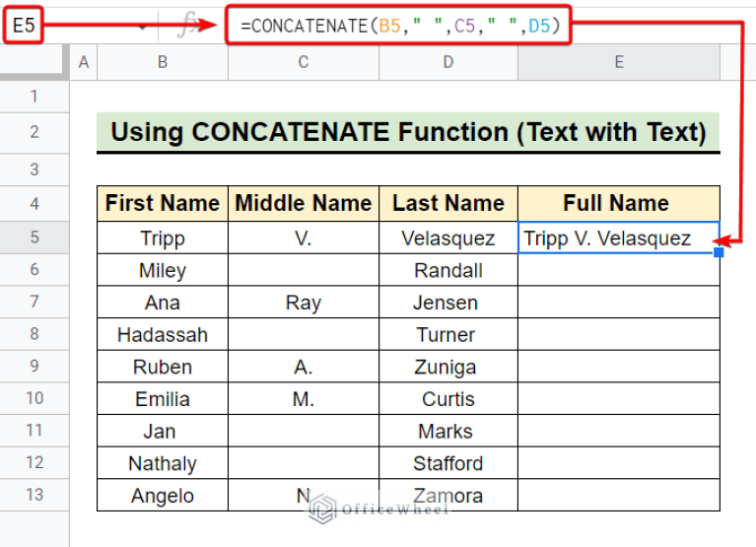The width and height of the screenshot is (756, 547).
Task: Select the cell containing Zuniga
Action: pos(448,367)
